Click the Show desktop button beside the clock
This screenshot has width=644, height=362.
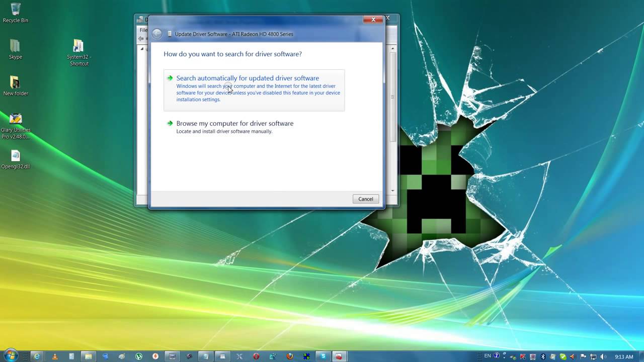click(x=641, y=356)
